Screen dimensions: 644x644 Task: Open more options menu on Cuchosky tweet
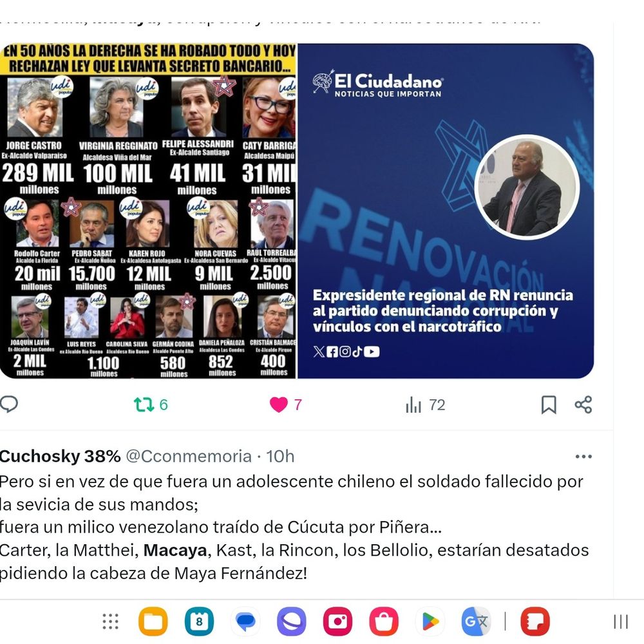click(583, 457)
